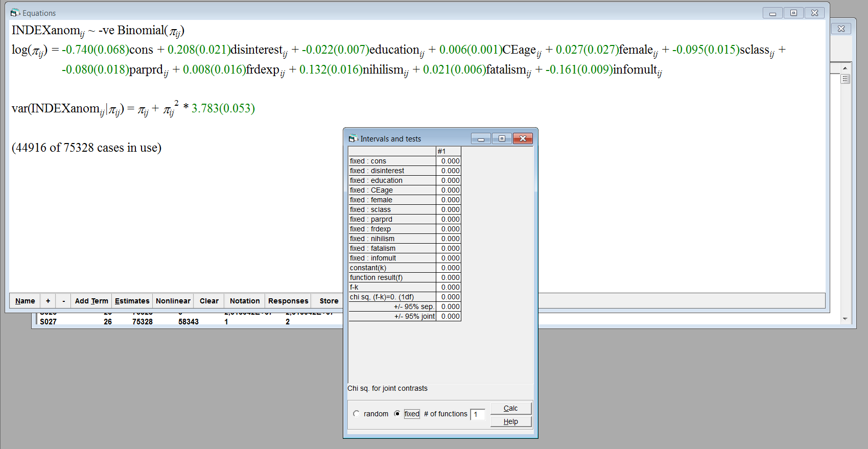Image resolution: width=868 pixels, height=449 pixels.
Task: Maximize the Equations window
Action: pyautogui.click(x=793, y=13)
